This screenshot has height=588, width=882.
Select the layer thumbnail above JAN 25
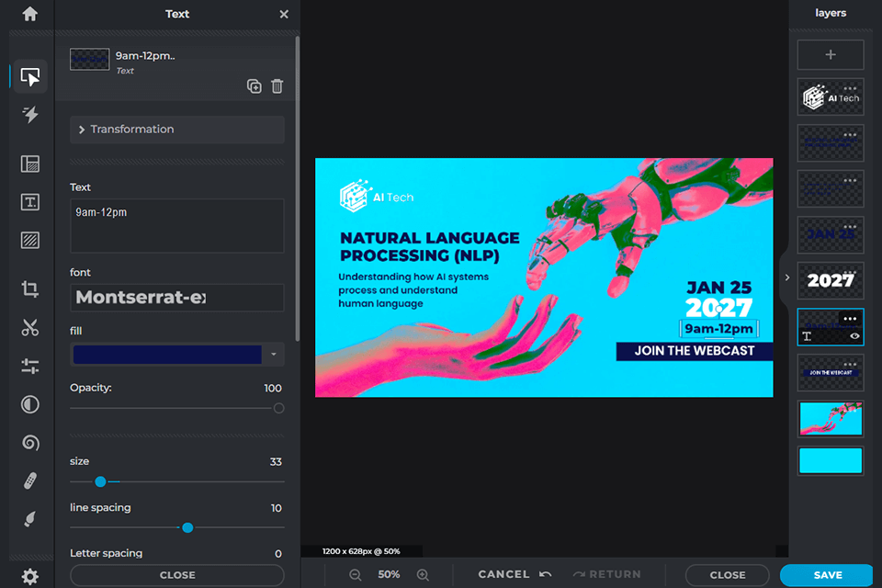coord(831,189)
